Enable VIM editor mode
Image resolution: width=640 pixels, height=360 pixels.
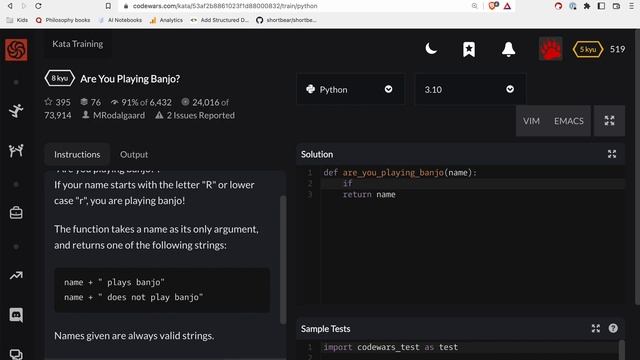[531, 121]
